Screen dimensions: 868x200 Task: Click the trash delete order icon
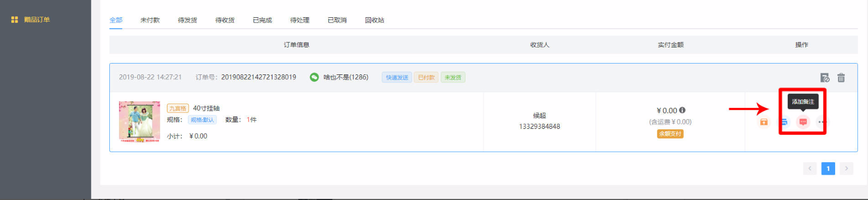(841, 78)
